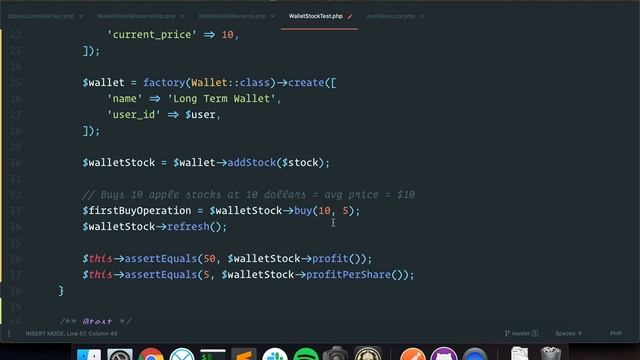This screenshot has height=360, width=640.
Task: Click INSERT MODE line and column status
Action: coord(71,333)
